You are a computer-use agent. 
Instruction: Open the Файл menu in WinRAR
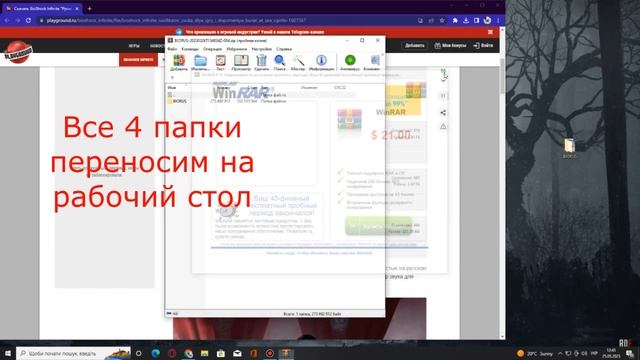coord(172,49)
